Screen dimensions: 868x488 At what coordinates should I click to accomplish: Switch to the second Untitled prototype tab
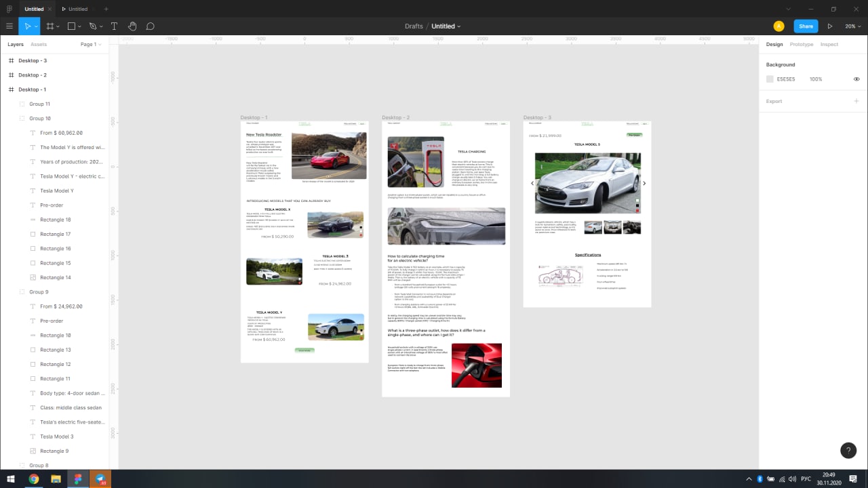pos(75,9)
